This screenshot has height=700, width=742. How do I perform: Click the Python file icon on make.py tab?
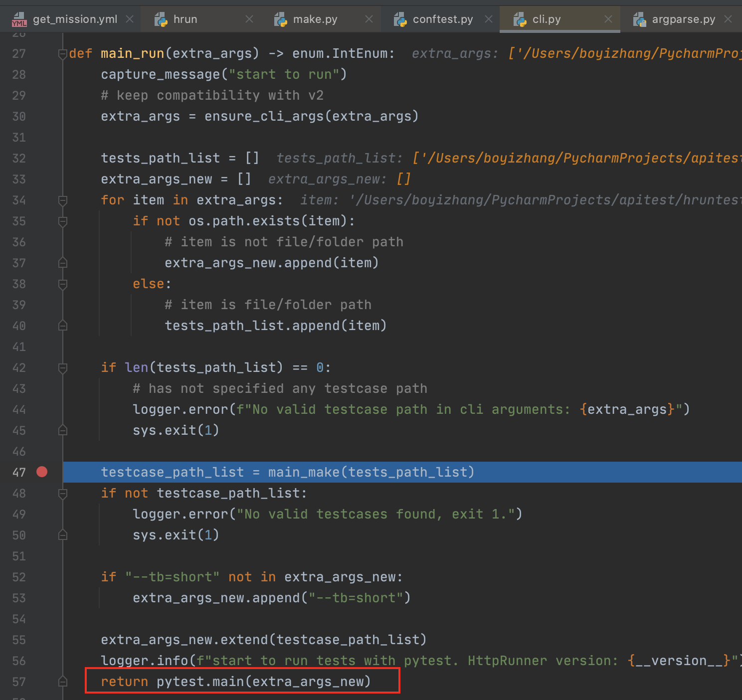pos(281,19)
